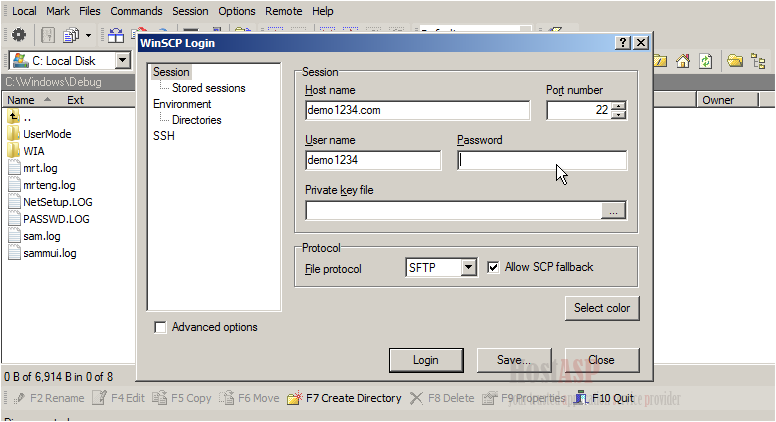This screenshot has width=776, height=422.
Task: Select the UserMode folder
Action: coord(40,134)
